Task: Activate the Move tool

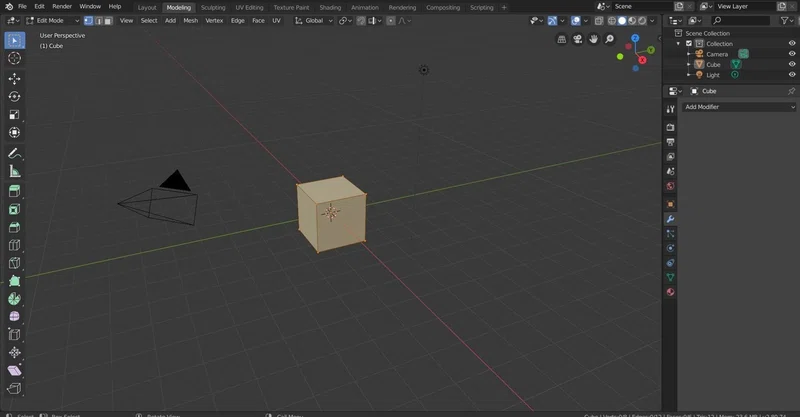Action: (14, 78)
